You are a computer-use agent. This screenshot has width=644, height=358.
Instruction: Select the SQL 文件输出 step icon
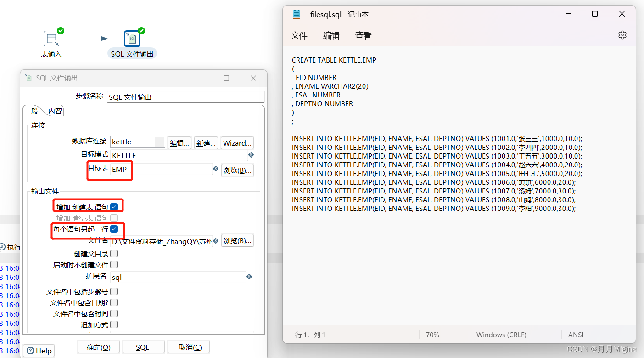(132, 39)
